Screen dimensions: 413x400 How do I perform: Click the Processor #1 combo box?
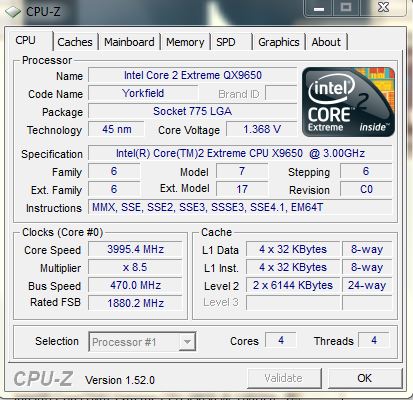pyautogui.click(x=142, y=341)
